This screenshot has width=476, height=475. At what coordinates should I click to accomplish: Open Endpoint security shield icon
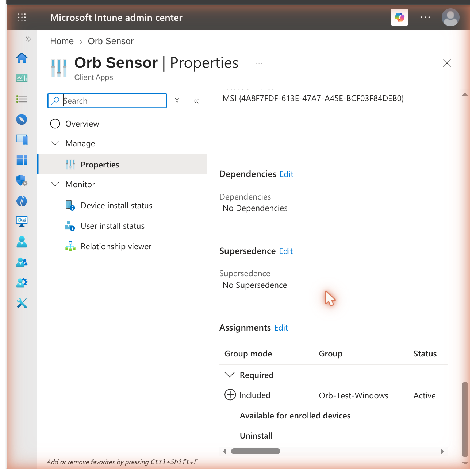(22, 181)
